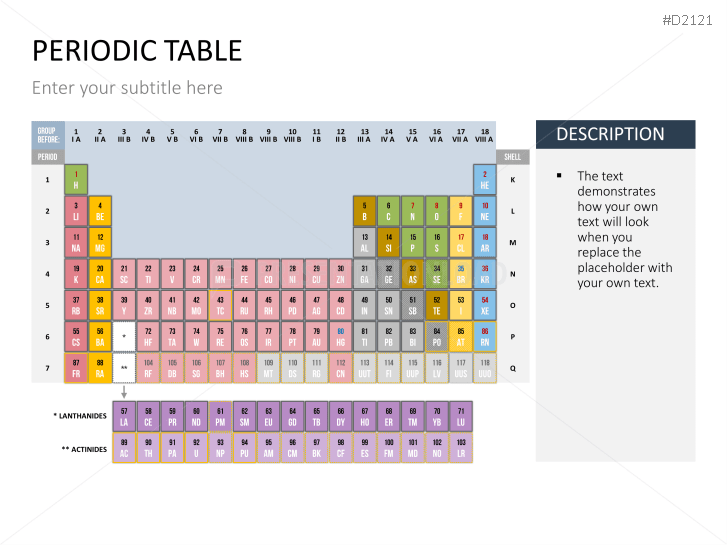Click the SHELL column header
The width and height of the screenshot is (727, 545).
(x=512, y=157)
